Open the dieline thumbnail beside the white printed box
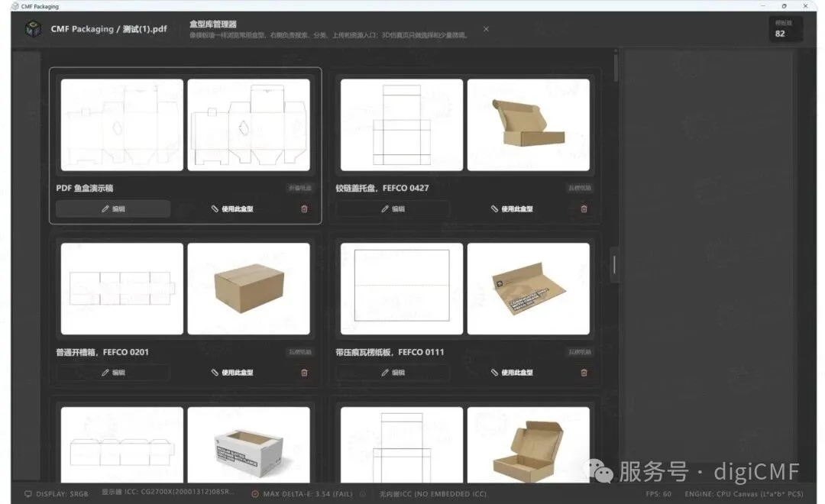Viewport: 825px width, 504px height. (122, 444)
